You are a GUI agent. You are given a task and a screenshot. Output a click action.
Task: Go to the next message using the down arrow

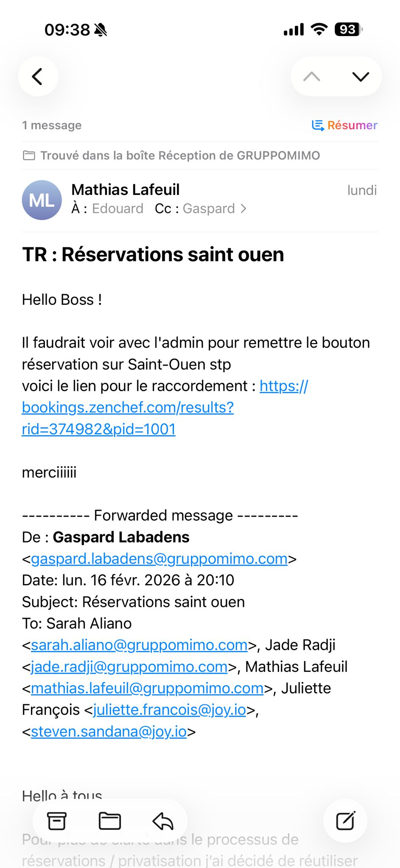[361, 77]
